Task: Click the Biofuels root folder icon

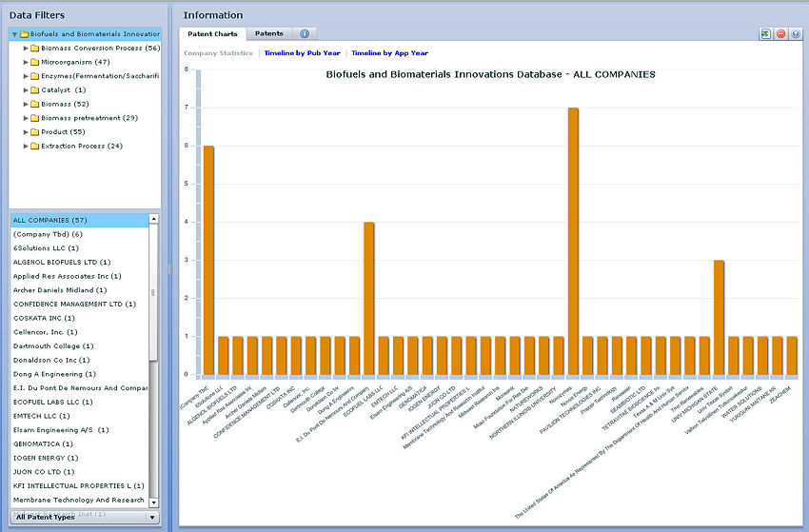Action: coord(23,34)
